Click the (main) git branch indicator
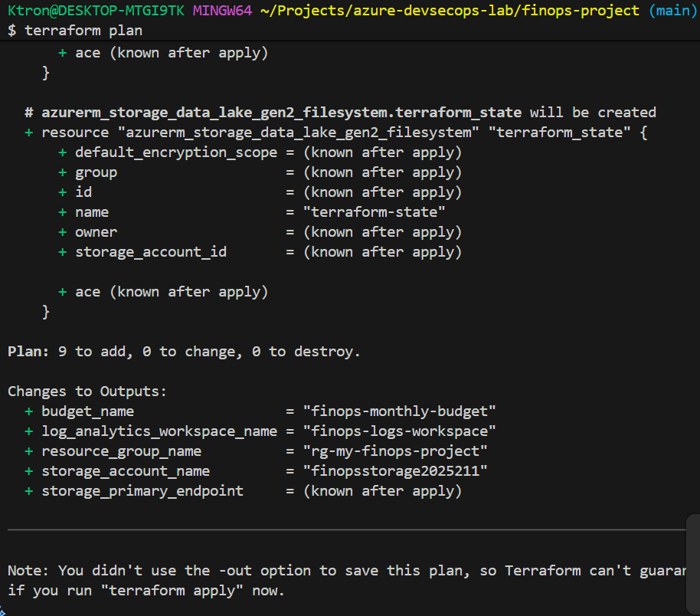700x616 pixels. click(x=669, y=11)
